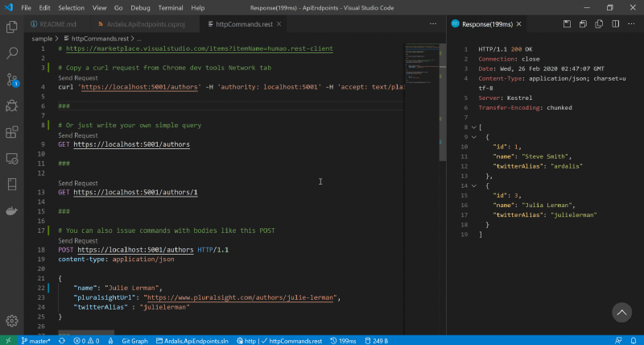Click the Visual Studio Code logo icon

point(9,7)
